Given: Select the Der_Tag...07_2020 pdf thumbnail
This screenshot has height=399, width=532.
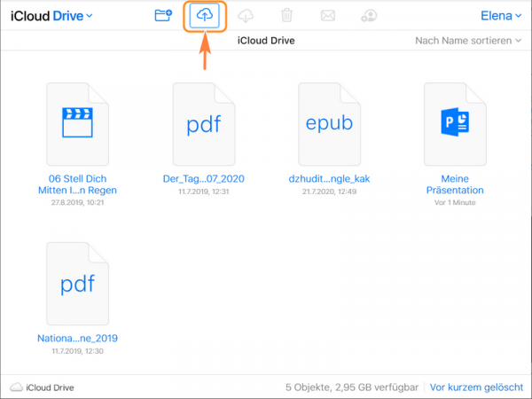Looking at the screenshot, I should pos(204,124).
